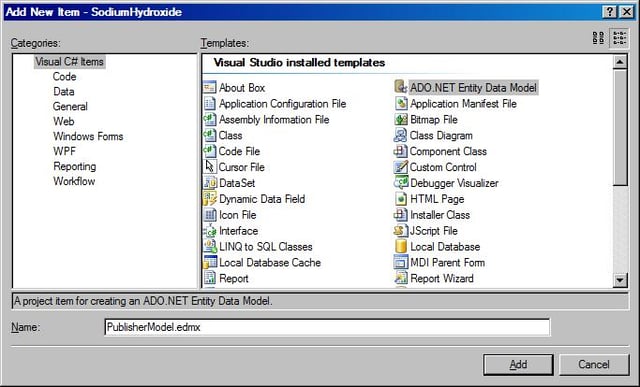Pick the Bitmap File template icon
This screenshot has width=640, height=387.
(x=401, y=119)
